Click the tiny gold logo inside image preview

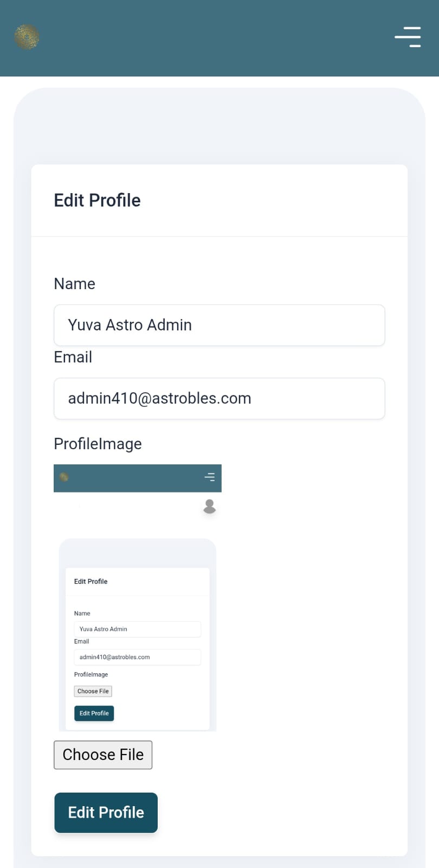tap(64, 477)
